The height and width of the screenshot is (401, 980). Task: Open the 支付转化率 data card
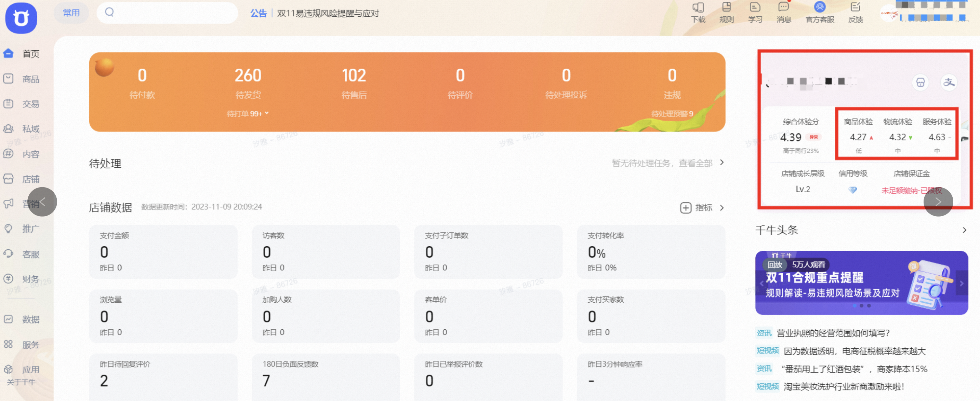click(x=651, y=252)
